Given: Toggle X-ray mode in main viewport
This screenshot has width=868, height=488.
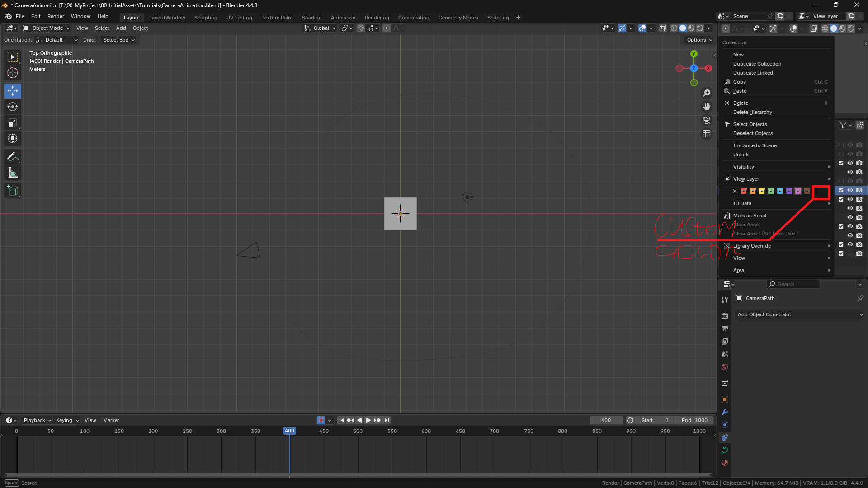Looking at the screenshot, I should (663, 28).
